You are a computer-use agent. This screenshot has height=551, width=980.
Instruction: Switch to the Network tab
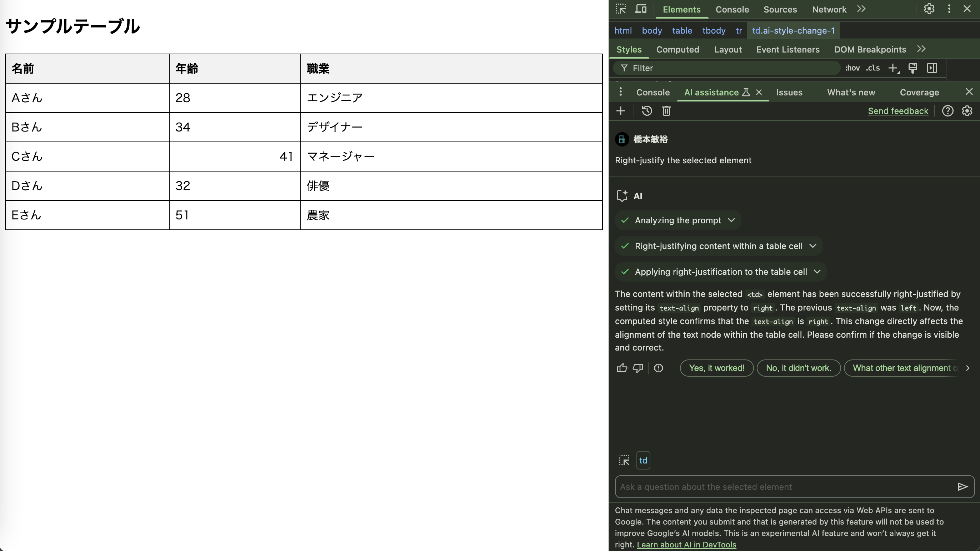point(829,9)
